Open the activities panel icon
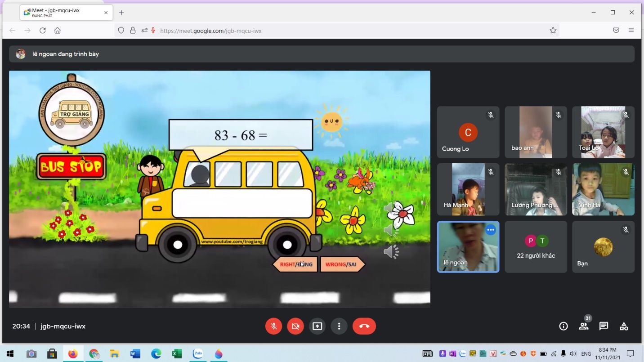 624,326
